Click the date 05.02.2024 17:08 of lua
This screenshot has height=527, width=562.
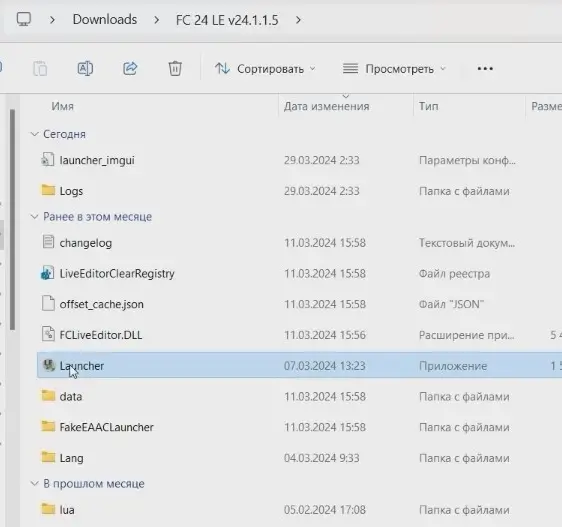(325, 510)
